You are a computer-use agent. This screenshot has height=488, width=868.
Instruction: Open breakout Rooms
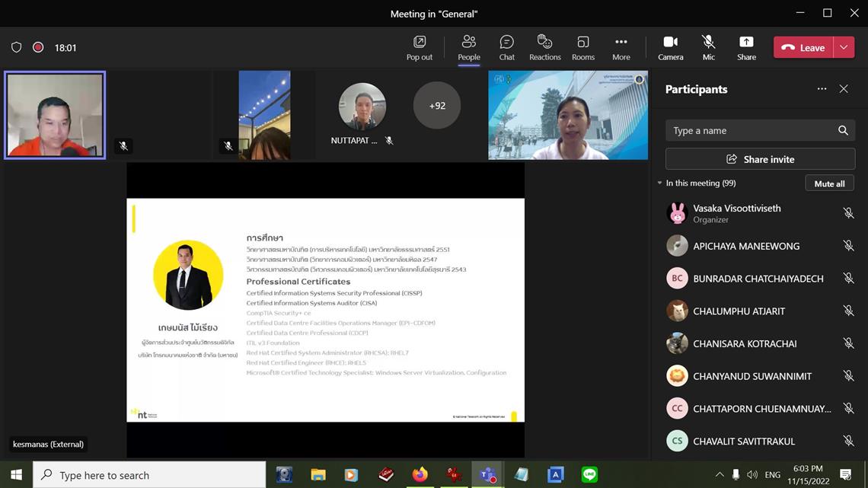click(x=582, y=47)
